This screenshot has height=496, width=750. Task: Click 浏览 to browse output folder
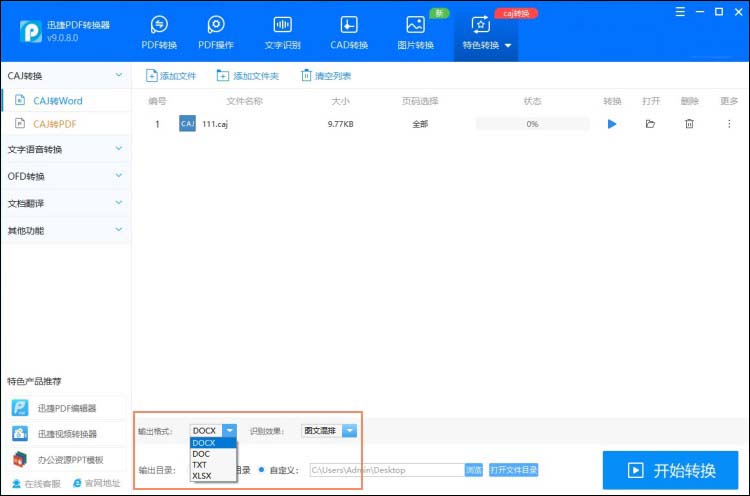tap(474, 470)
